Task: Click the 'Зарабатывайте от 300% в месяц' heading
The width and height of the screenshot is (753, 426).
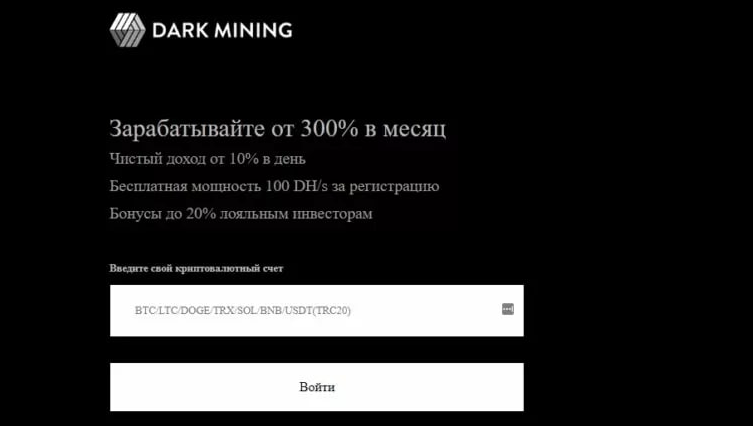Action: (x=278, y=129)
